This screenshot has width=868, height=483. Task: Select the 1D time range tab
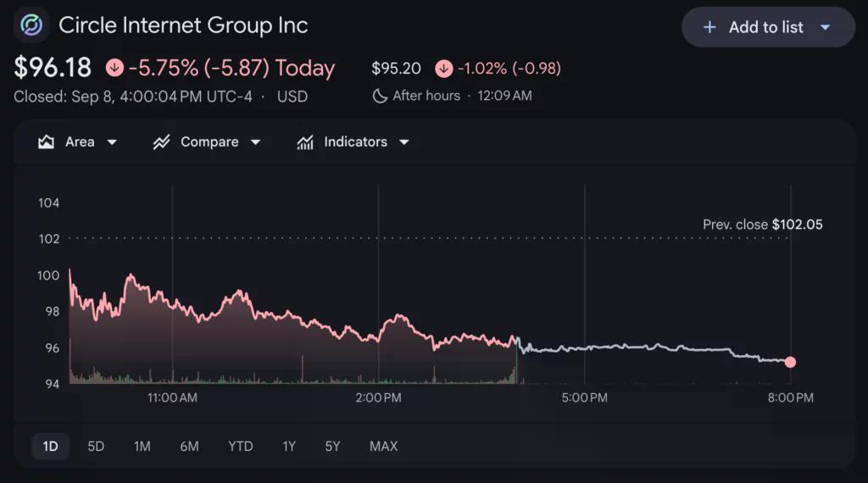(50, 447)
